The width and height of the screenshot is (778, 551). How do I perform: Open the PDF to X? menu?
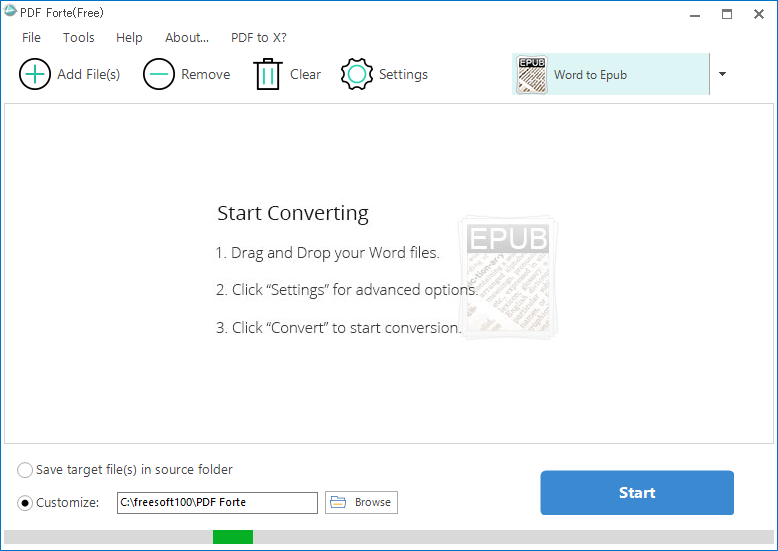pos(259,38)
